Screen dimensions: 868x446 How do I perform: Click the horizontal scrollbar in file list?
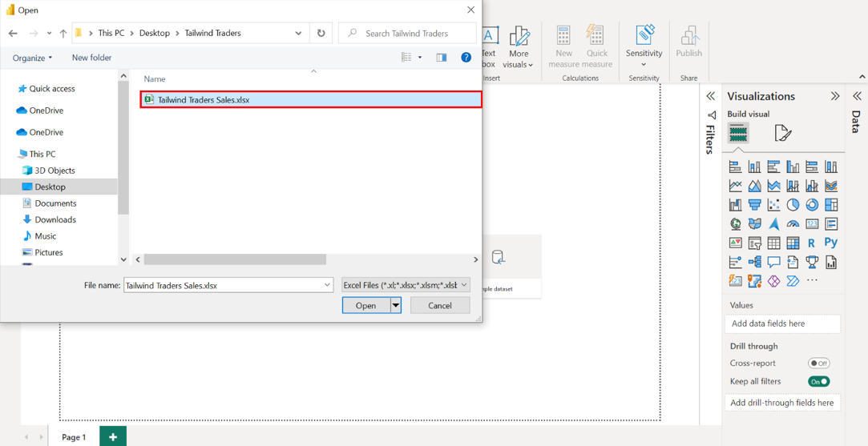point(235,259)
